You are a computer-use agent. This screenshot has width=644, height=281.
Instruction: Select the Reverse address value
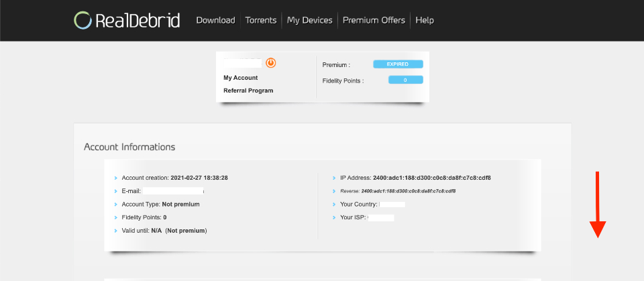(x=409, y=191)
